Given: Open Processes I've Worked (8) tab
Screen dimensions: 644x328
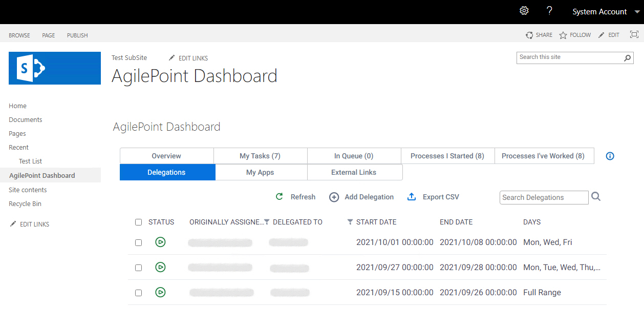Looking at the screenshot, I should tap(543, 156).
